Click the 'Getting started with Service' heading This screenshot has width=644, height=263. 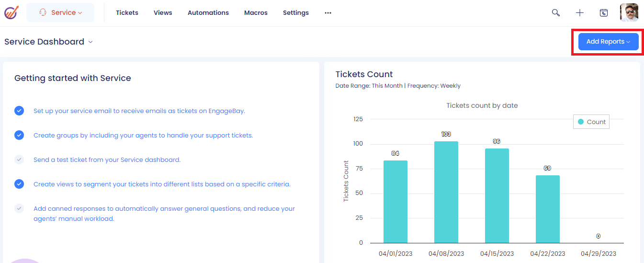click(x=73, y=78)
